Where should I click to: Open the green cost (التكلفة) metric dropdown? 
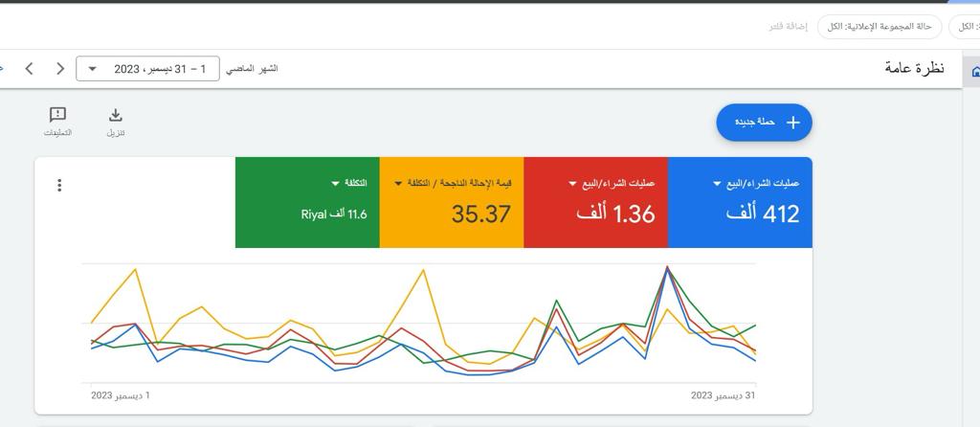[335, 183]
